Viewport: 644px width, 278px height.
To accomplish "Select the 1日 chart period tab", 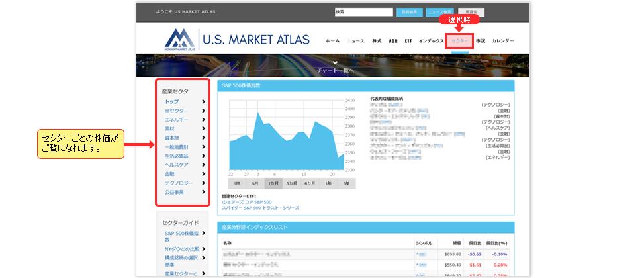I will (236, 183).
